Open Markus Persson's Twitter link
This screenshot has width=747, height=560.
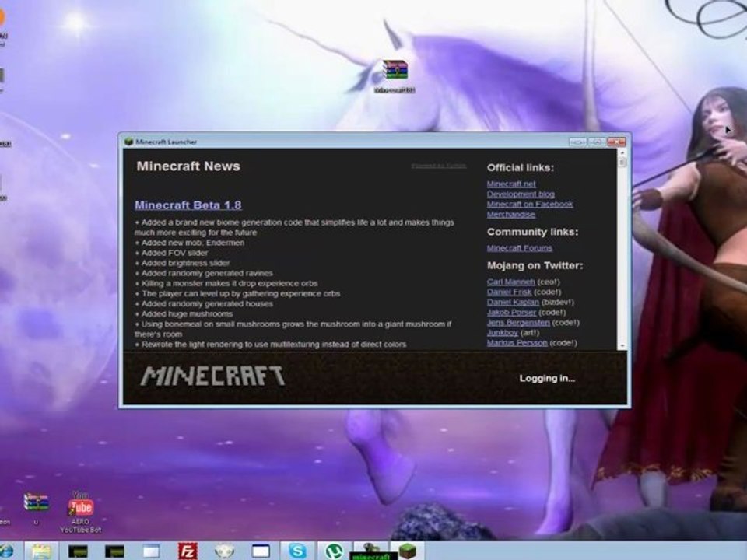coord(517,343)
